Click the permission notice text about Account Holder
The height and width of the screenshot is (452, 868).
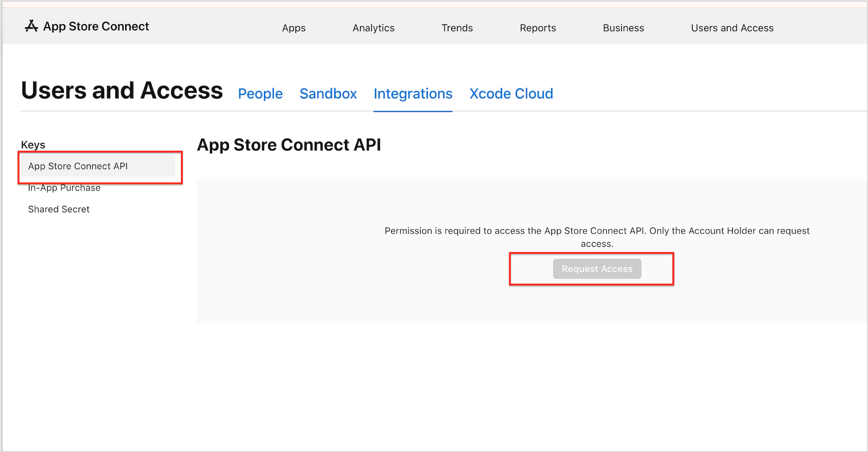click(x=596, y=237)
